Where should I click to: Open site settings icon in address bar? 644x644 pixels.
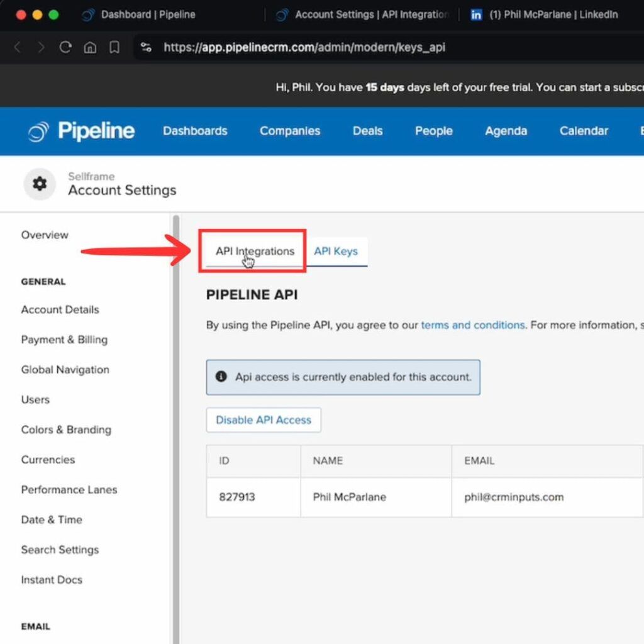point(146,48)
